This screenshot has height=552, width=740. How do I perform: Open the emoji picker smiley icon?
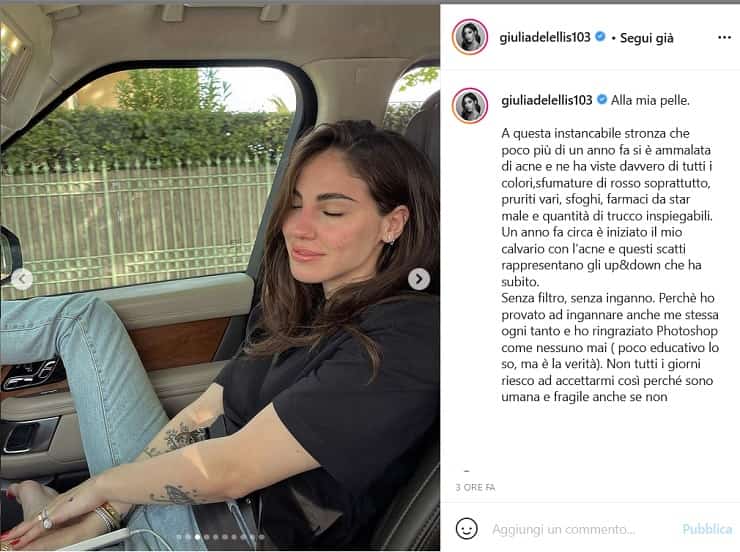pos(466,528)
